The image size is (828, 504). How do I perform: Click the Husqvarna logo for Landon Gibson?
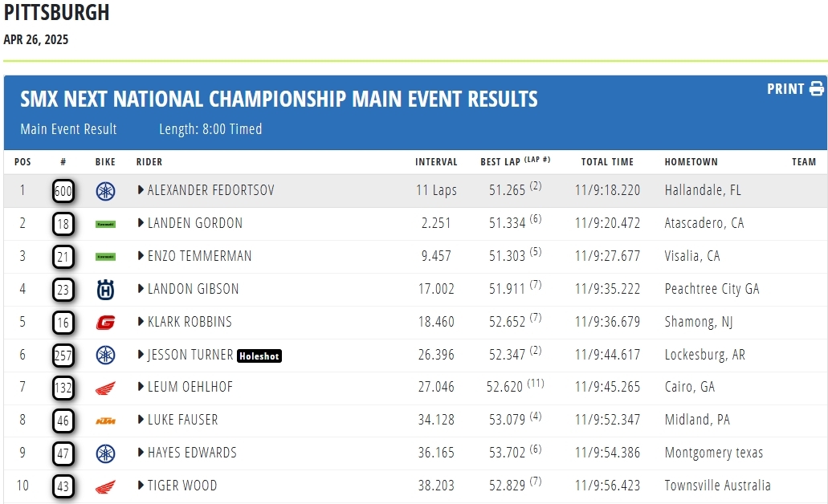pos(105,290)
